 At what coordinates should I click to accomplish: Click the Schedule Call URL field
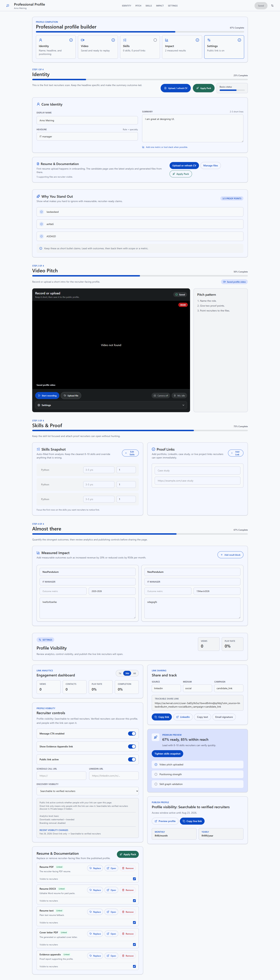61,776
